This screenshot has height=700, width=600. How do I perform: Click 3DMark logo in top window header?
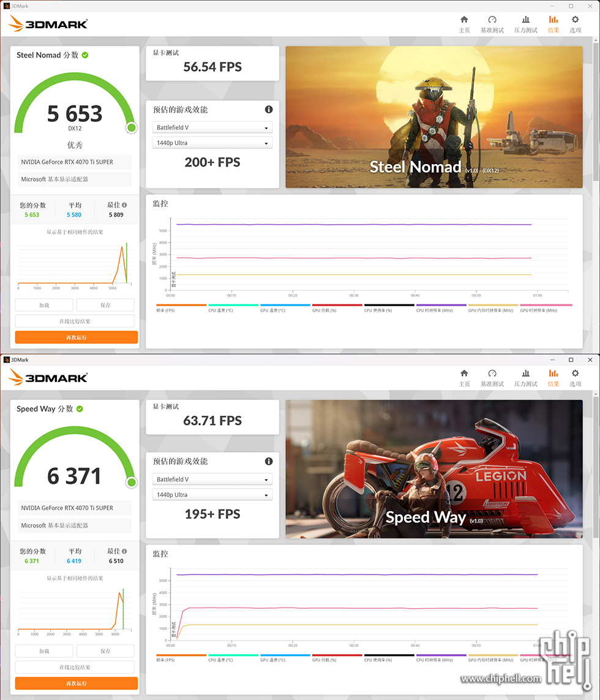(48, 23)
